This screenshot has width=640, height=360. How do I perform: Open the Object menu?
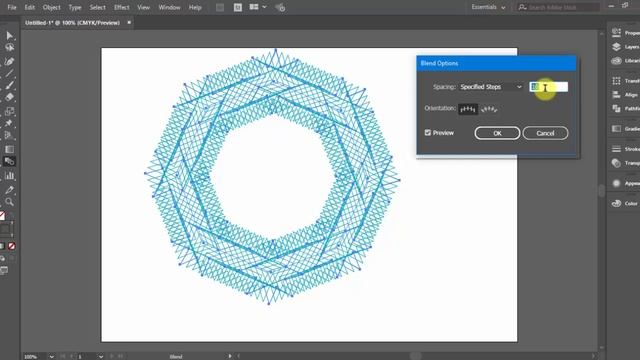[x=51, y=7]
